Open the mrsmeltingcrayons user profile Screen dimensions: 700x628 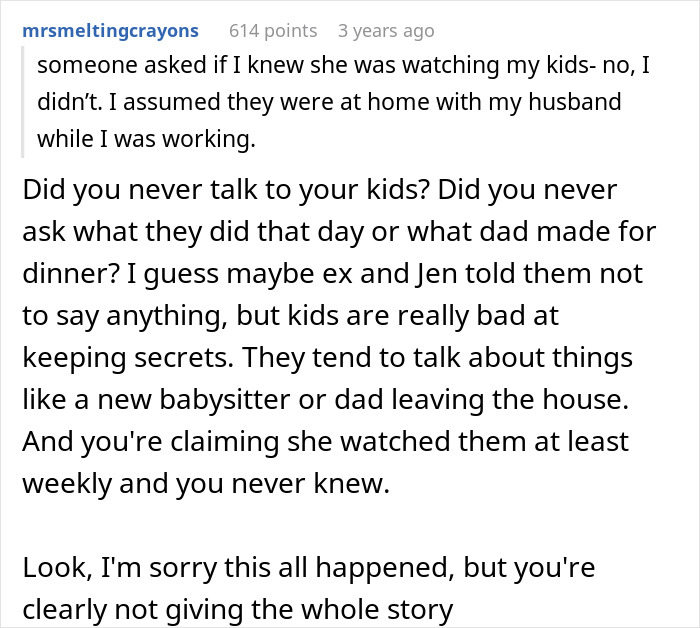tap(109, 31)
